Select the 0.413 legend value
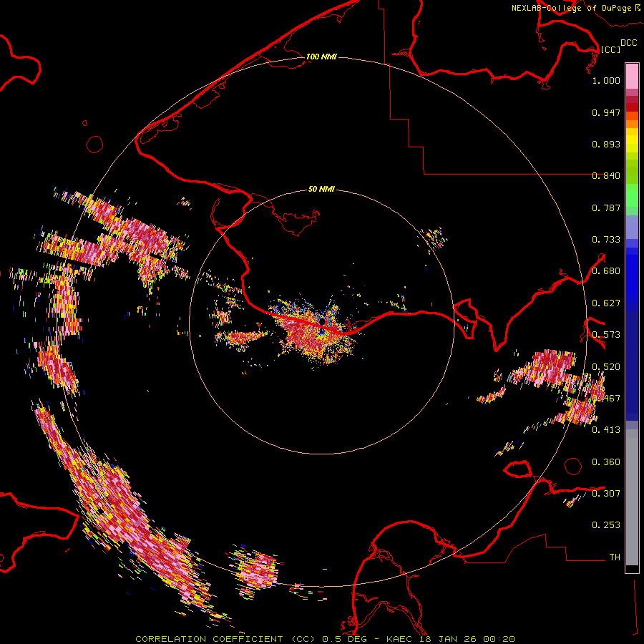644x644 pixels. point(606,430)
